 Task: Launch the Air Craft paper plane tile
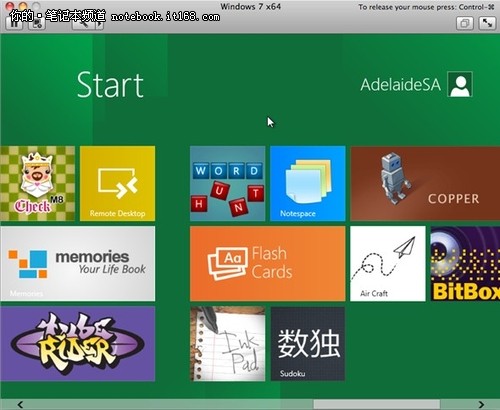click(388, 264)
